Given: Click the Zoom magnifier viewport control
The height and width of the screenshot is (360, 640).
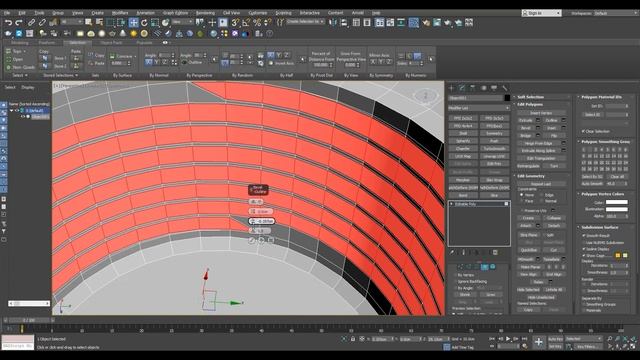Looking at the screenshot, I should [x=610, y=339].
